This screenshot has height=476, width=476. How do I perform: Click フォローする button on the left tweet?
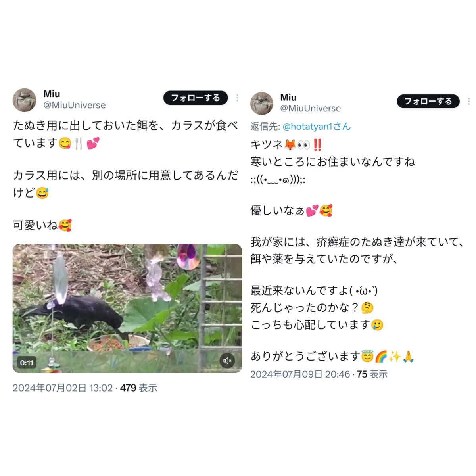pos(196,98)
